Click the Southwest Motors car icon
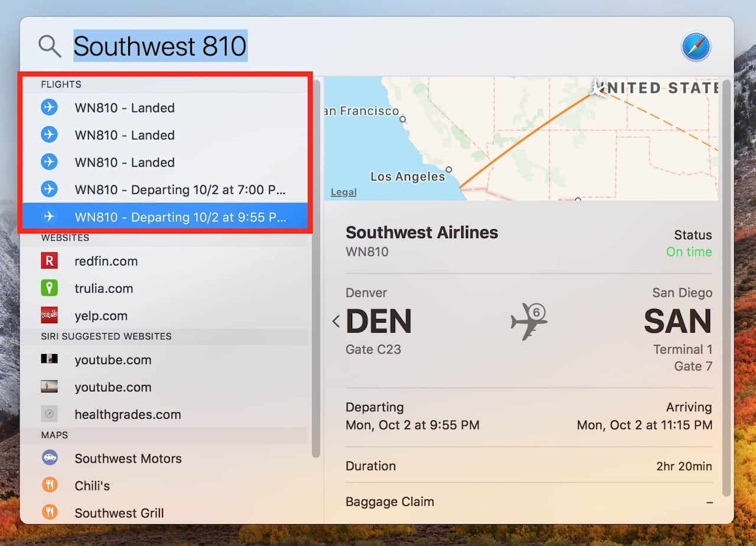Screen dimensions: 756x546 click(x=50, y=458)
